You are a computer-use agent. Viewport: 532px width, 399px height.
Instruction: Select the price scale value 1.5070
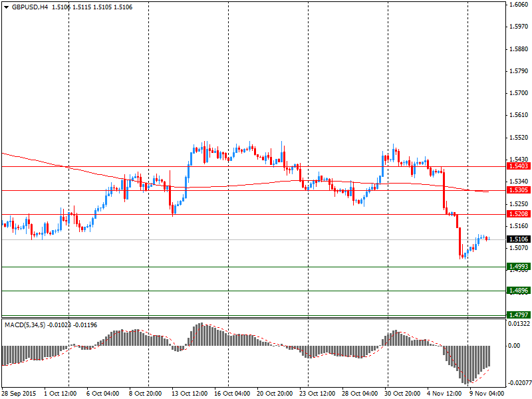tap(519, 248)
